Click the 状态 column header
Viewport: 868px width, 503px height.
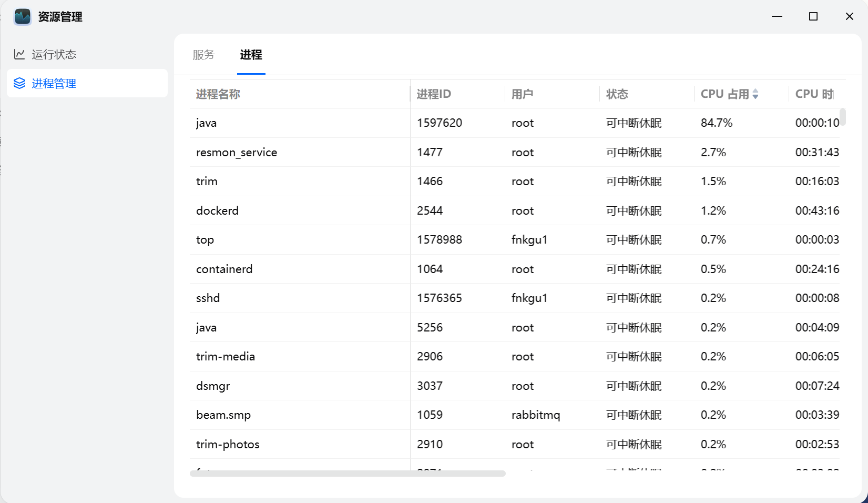coord(617,94)
